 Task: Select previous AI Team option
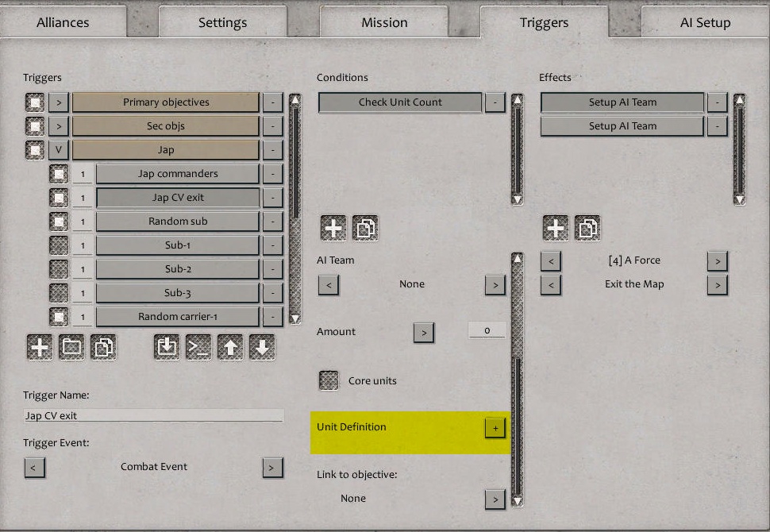point(329,285)
